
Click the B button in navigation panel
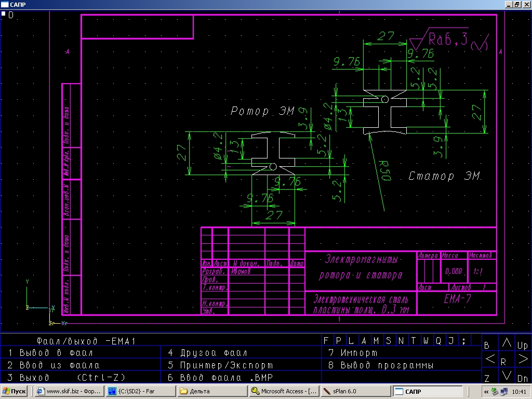487,345
